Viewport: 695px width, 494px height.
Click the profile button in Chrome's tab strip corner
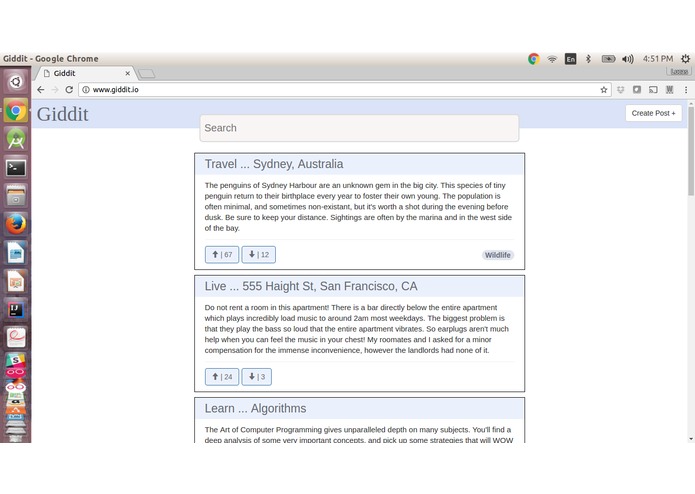tap(679, 71)
